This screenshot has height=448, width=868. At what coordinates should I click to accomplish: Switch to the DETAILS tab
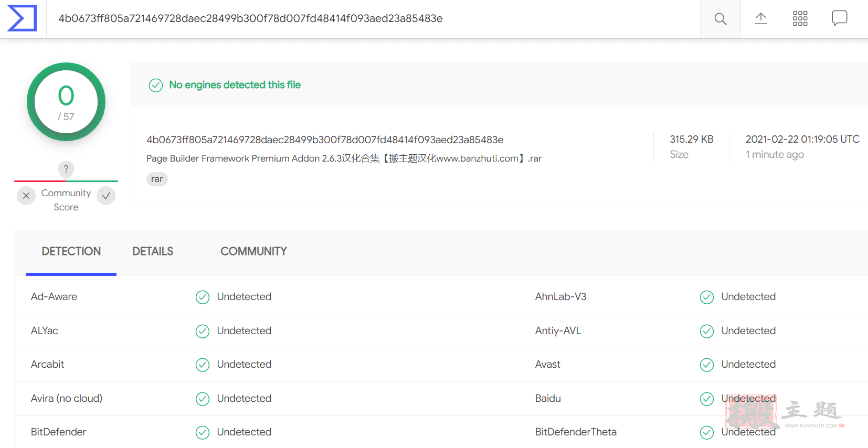153,252
